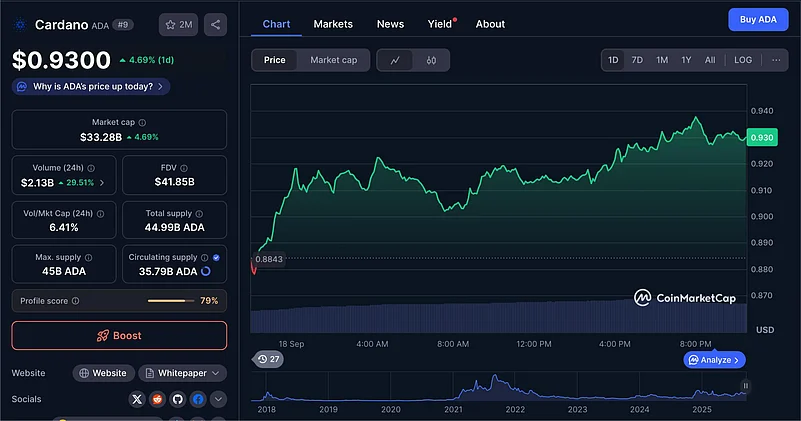Switch to line chart view icon
Screen dimensions: 801x421
click(x=395, y=60)
